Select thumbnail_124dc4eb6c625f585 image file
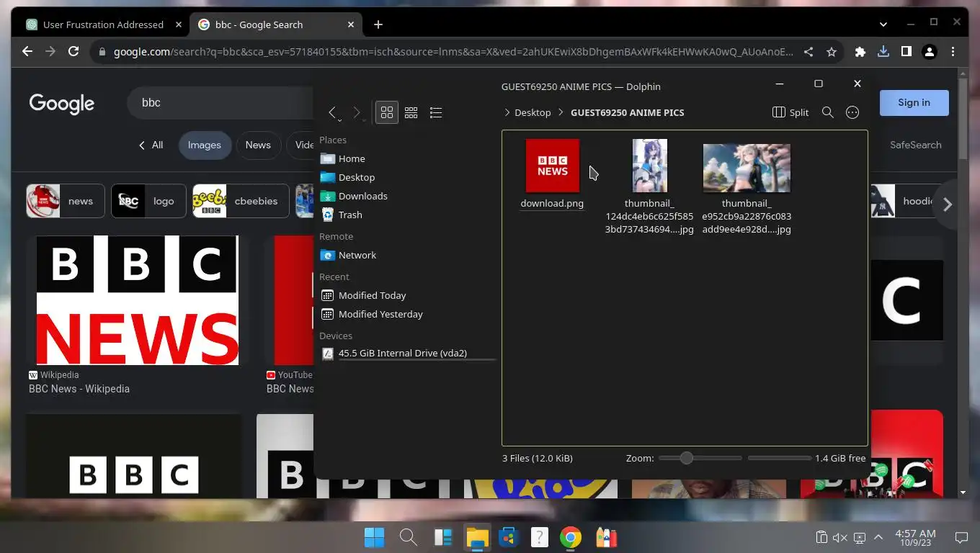The width and height of the screenshot is (980, 553). tap(649, 187)
